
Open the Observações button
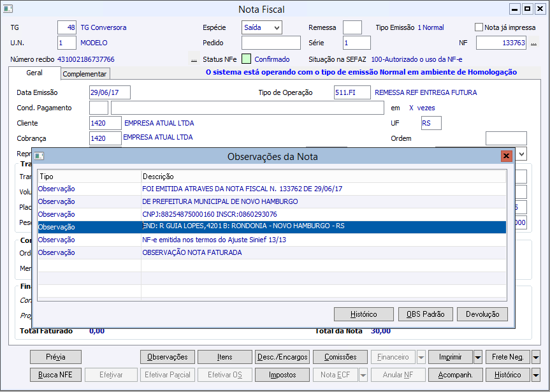click(x=168, y=357)
